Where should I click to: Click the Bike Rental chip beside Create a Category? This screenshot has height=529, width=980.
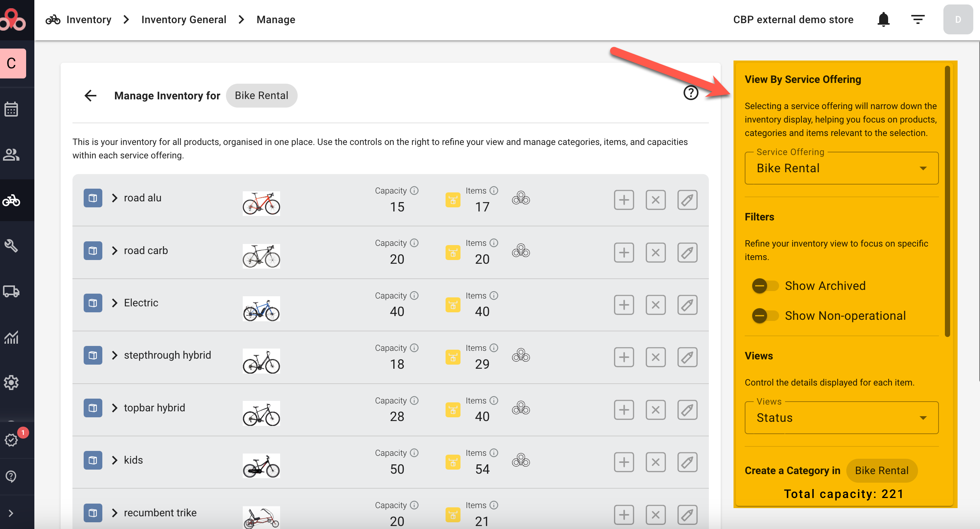click(x=881, y=470)
